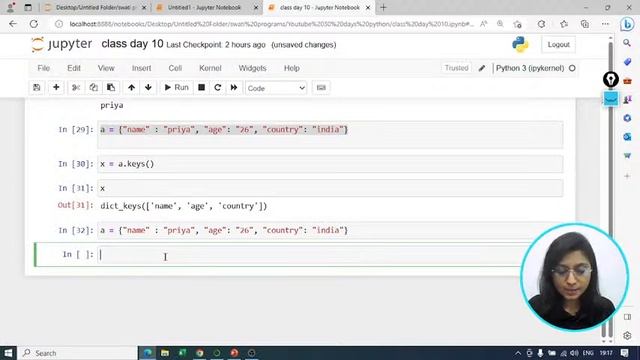Viewport: 640px width, 360px height.
Task: Run the current cell
Action: pos(176,88)
